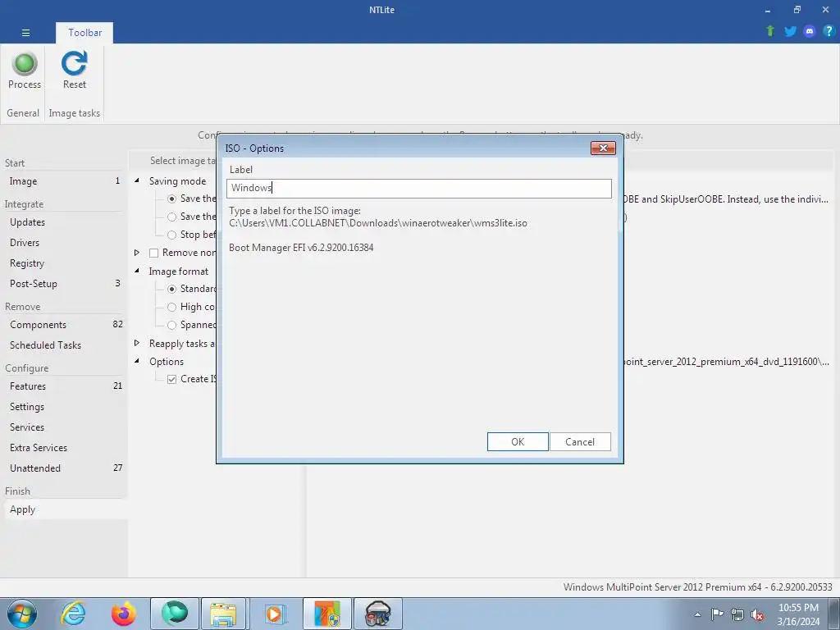Select the Spanned image format radio
The width and height of the screenshot is (840, 630).
pos(171,325)
